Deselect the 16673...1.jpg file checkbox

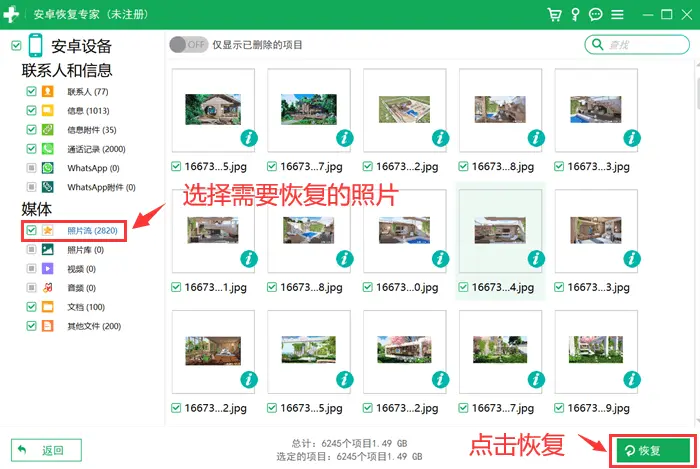point(176,287)
